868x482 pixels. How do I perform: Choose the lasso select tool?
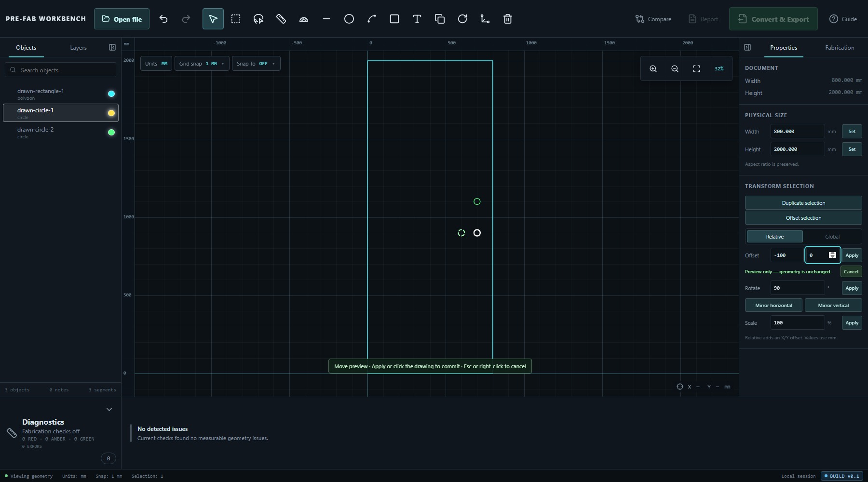point(258,19)
